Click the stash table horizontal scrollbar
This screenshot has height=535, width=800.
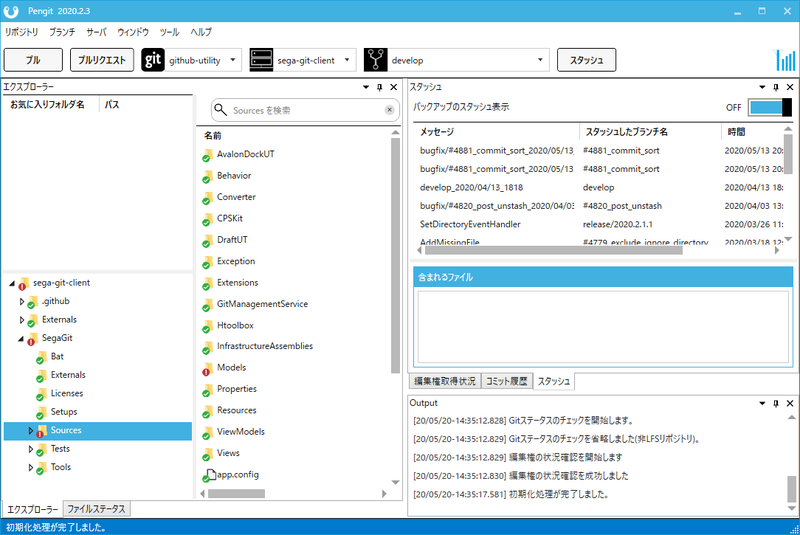pos(554,250)
